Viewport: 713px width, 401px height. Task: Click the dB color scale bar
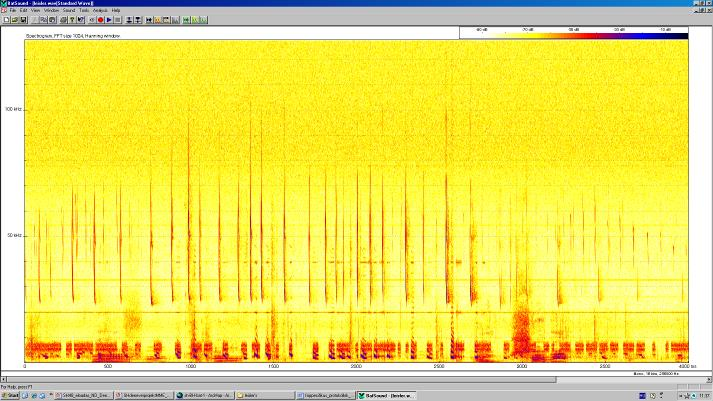574,35
